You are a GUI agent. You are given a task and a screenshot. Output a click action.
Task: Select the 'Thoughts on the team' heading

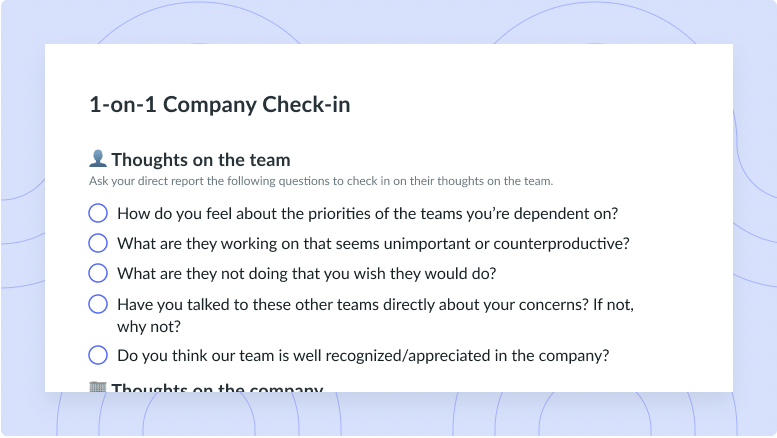click(x=201, y=160)
